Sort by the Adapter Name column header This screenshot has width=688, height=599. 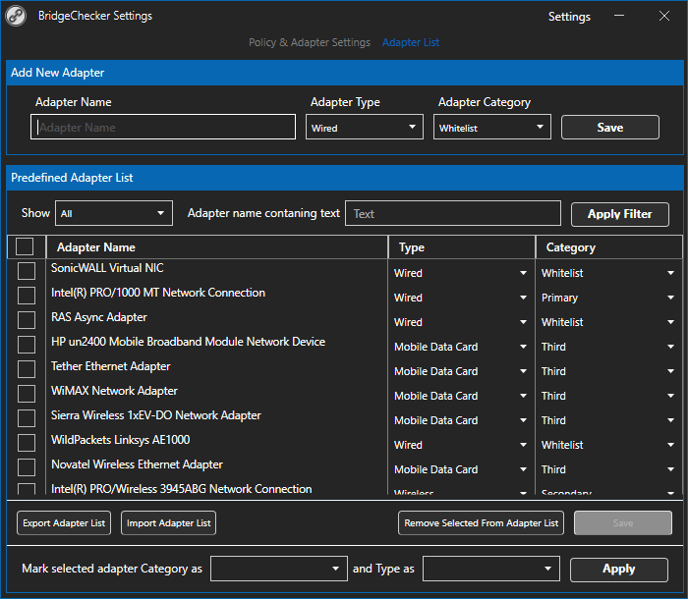coord(217,247)
